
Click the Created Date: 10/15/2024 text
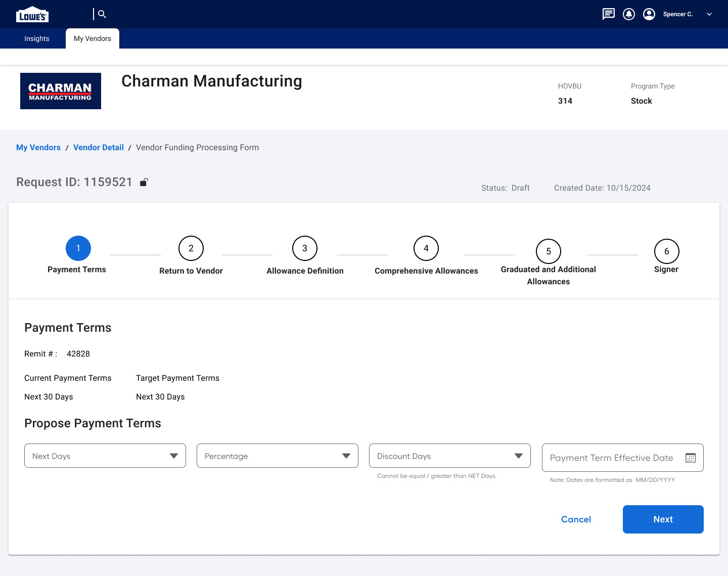pos(602,188)
